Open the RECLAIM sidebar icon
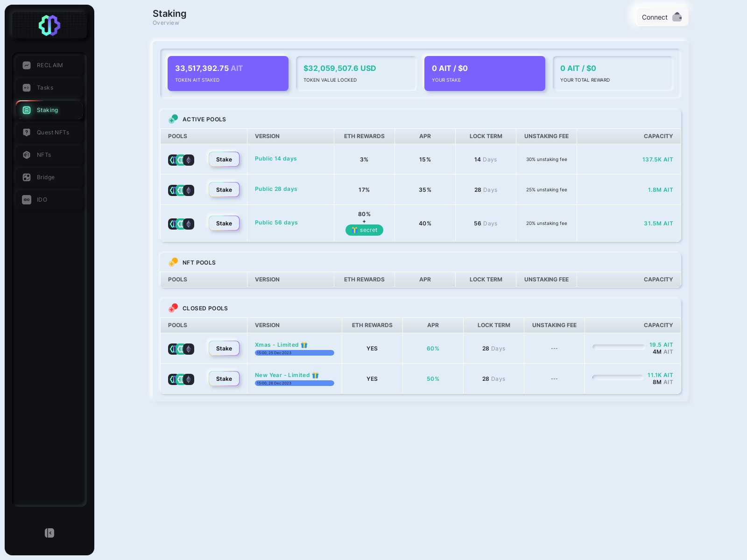The width and height of the screenshot is (747, 560). coord(27,65)
